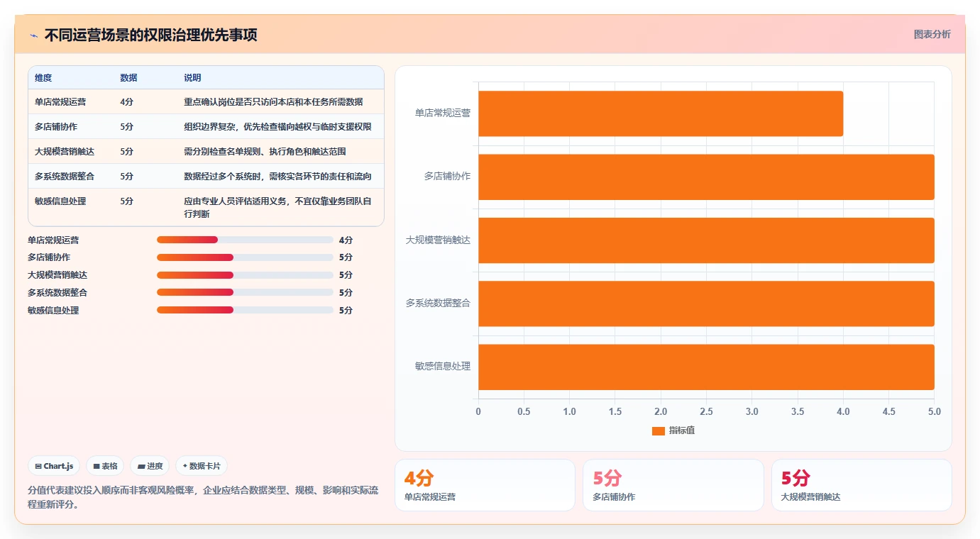Screen dimensions: 980x539
Task: Click the 多店铺协作 chart bar
Action: pyautogui.click(x=706, y=177)
